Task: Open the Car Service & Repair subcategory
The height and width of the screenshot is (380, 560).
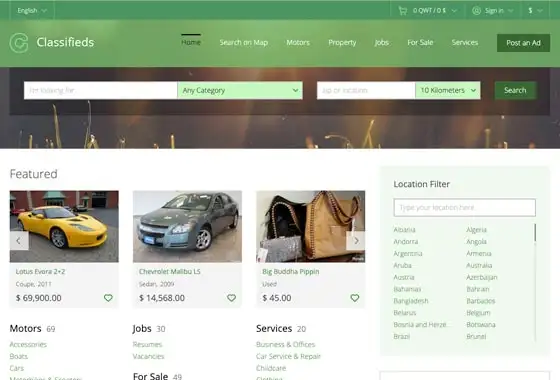Action: (x=289, y=356)
